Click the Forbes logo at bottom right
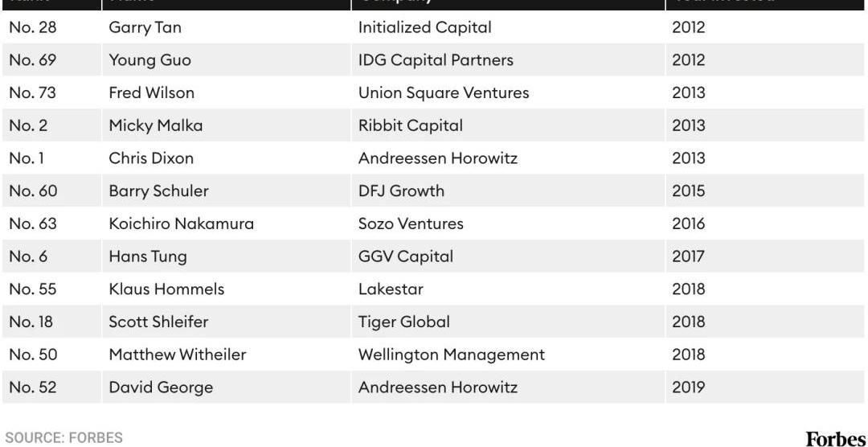The width and height of the screenshot is (868, 447). (x=836, y=439)
